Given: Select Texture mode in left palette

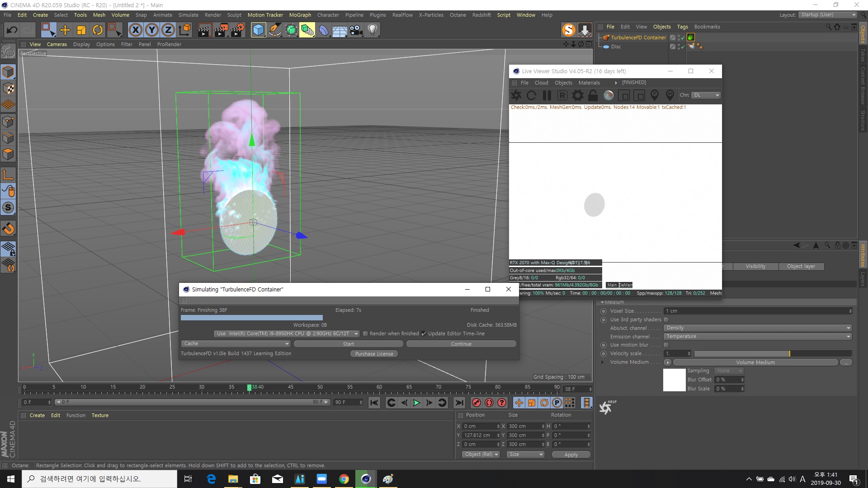Looking at the screenshot, I should click(8, 89).
